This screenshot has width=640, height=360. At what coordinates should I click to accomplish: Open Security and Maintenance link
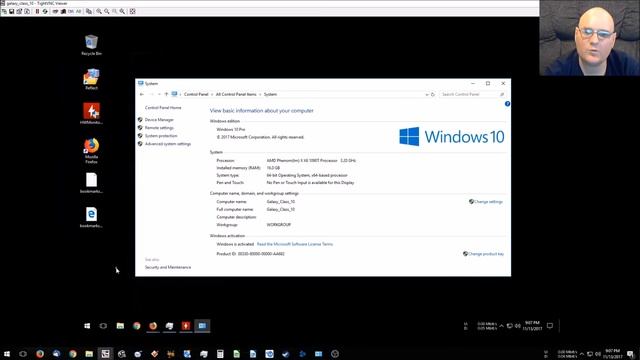(168, 267)
